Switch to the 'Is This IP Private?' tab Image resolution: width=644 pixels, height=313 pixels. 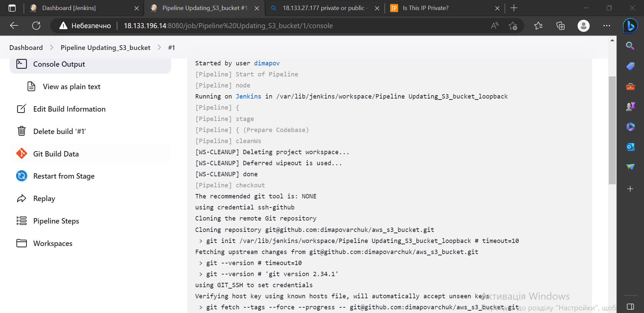pos(426,8)
